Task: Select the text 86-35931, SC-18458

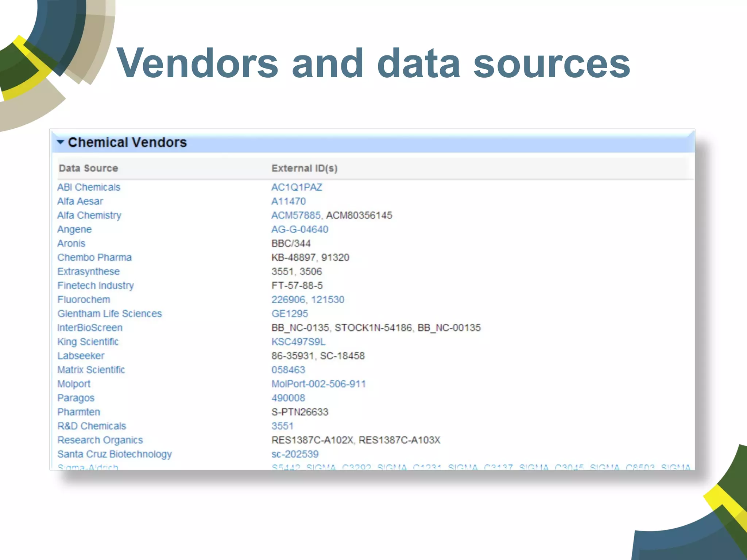Action: point(318,356)
